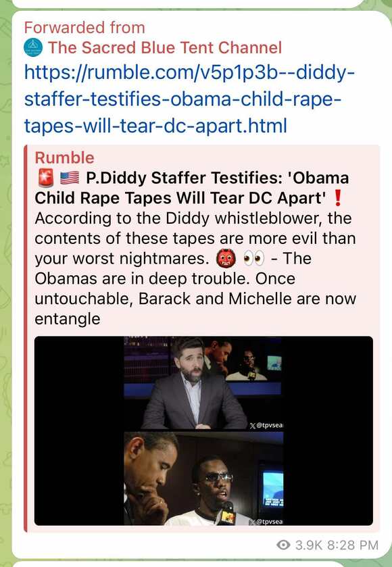Click the Rumble site name in preview
This screenshot has width=392, height=567.
64,157
